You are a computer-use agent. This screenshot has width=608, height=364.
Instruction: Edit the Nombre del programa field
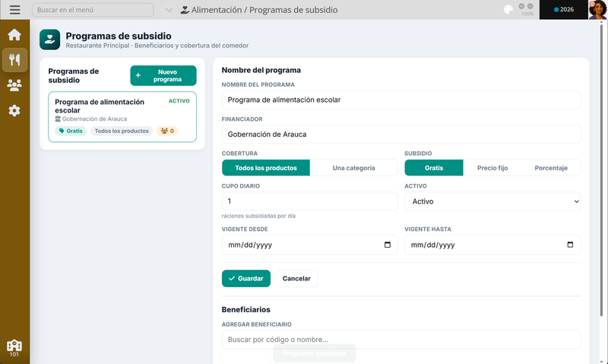coord(401,100)
